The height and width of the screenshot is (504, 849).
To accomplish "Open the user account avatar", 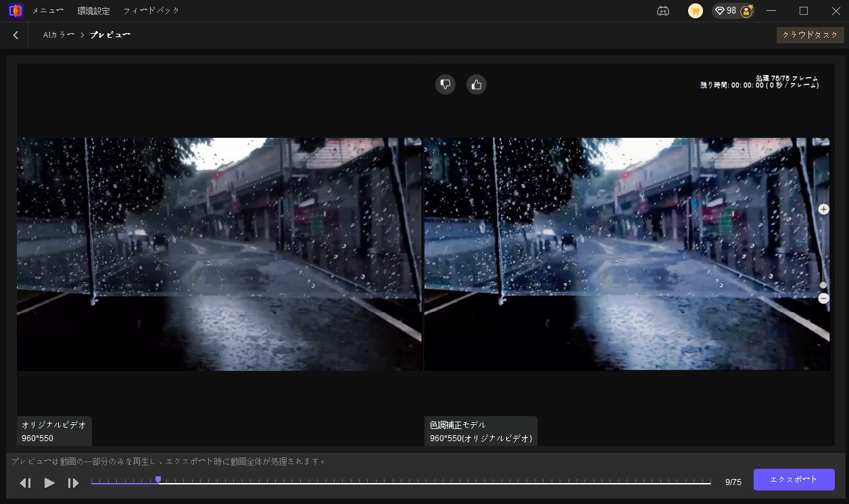I will tap(747, 11).
